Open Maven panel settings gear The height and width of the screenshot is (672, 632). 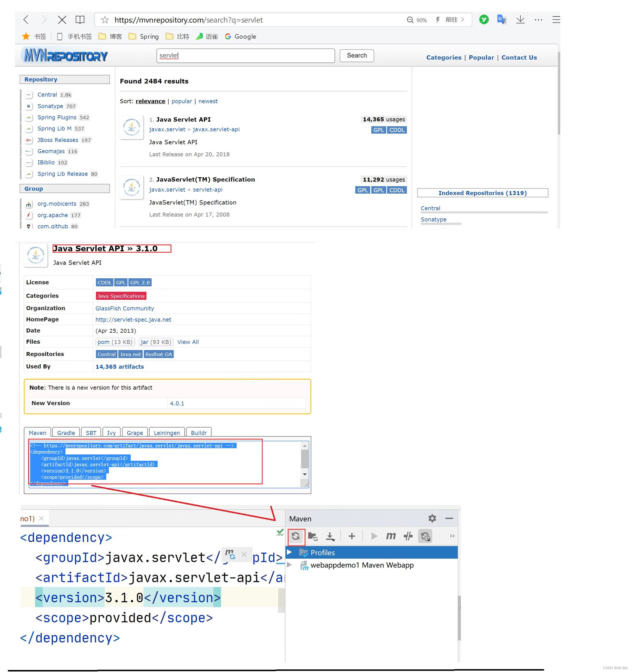432,518
